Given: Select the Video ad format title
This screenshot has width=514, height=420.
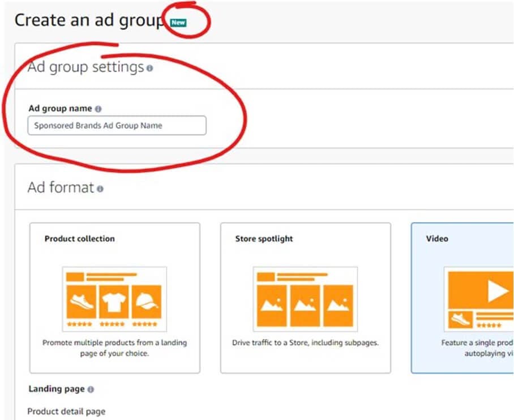Looking at the screenshot, I should click(436, 239).
